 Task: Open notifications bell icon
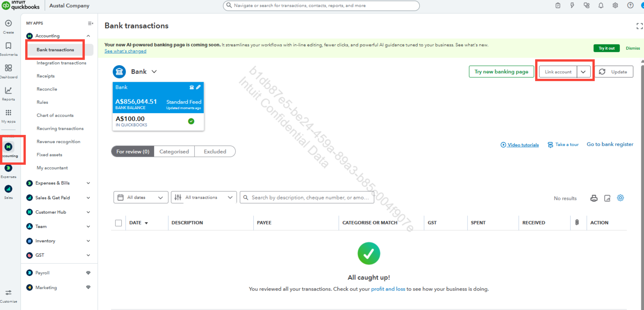(601, 5)
